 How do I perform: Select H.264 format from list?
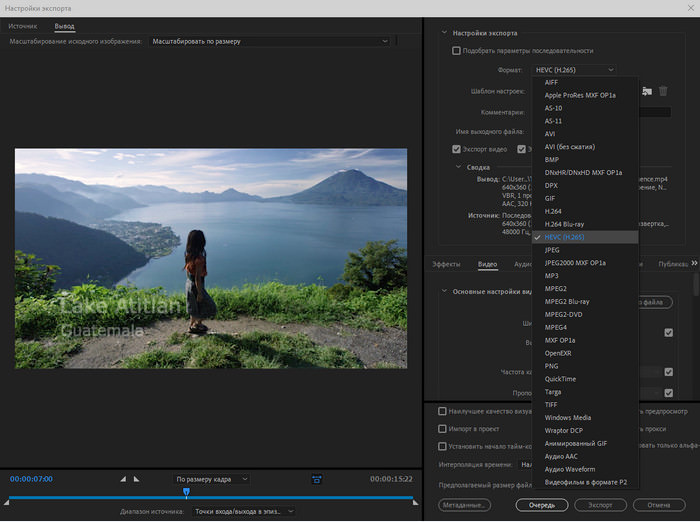point(585,211)
